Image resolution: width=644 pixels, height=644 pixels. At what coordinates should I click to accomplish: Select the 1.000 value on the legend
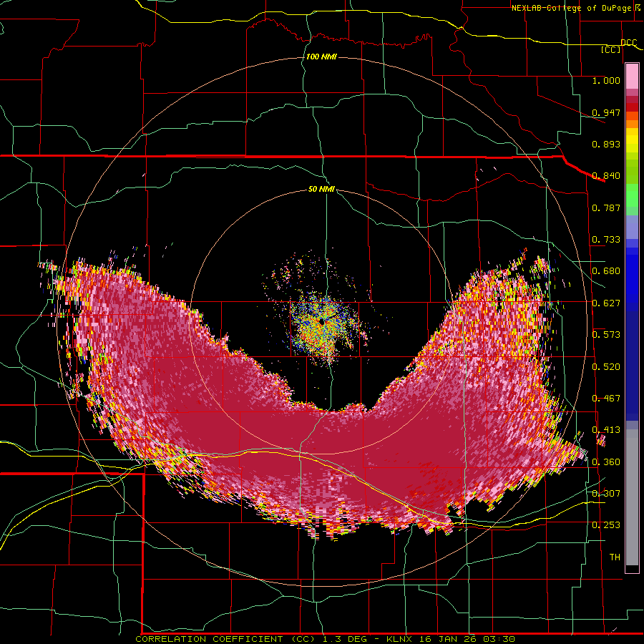606,80
